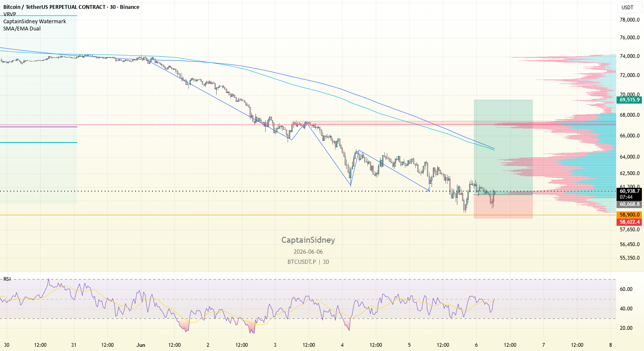Select the VRVP indicator label
The image size is (644, 351).
pos(10,14)
